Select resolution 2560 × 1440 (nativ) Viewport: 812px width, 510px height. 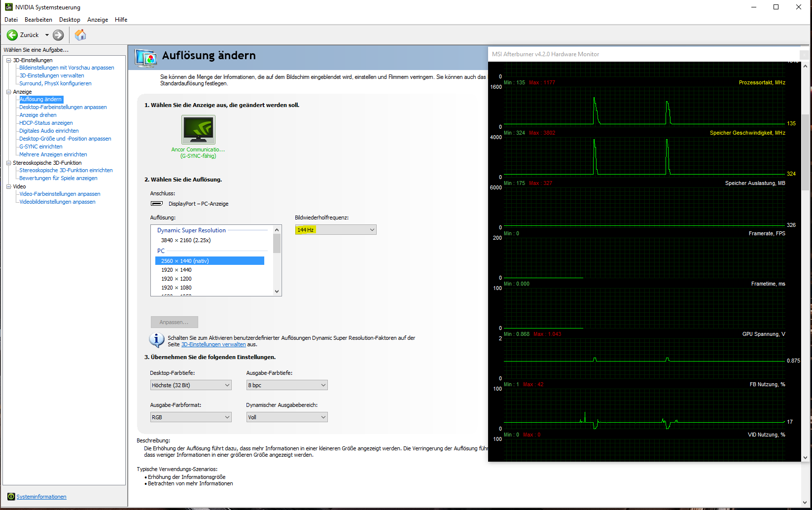pyautogui.click(x=210, y=261)
